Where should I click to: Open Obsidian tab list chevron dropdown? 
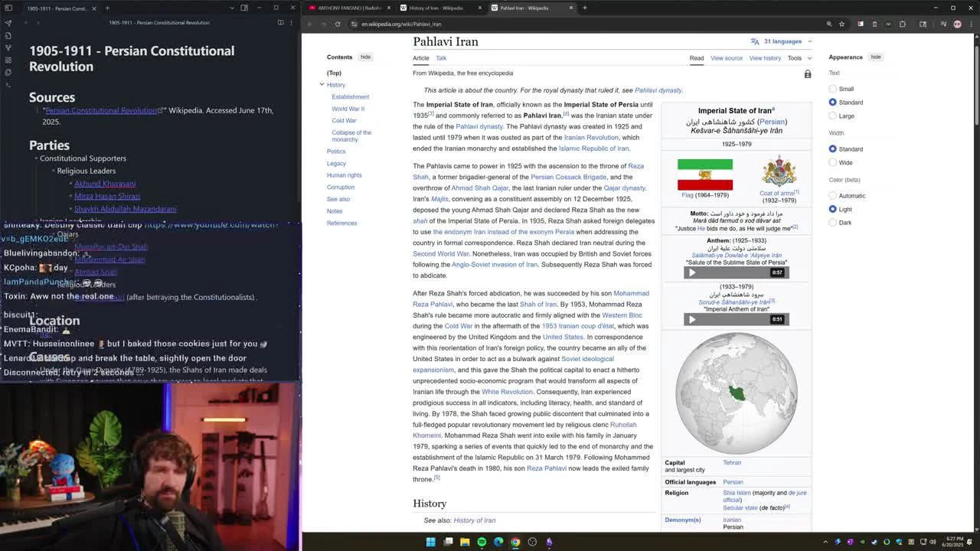tap(232, 8)
